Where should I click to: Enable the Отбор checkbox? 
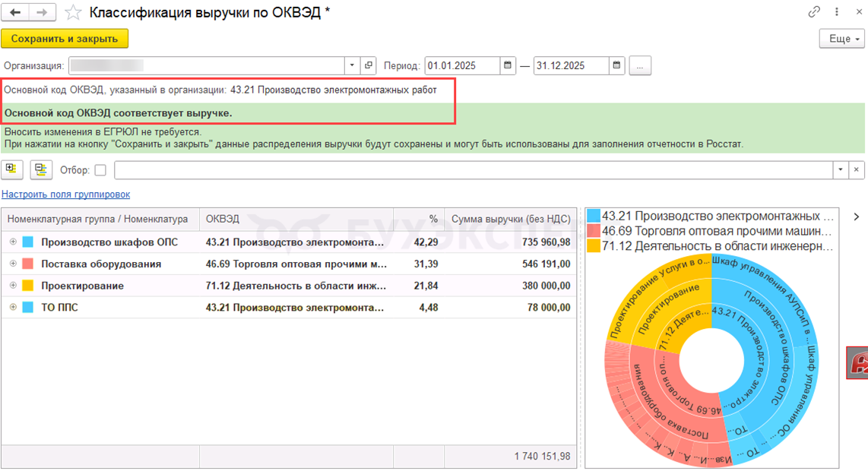(x=100, y=170)
